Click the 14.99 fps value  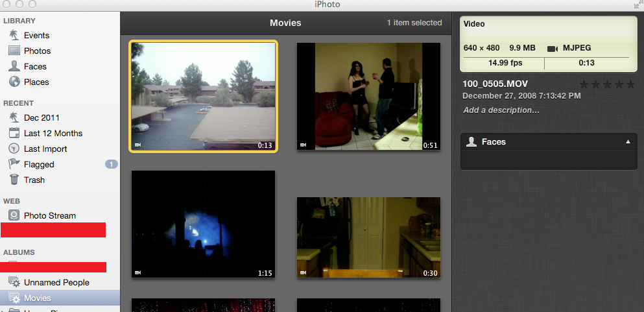[x=505, y=63]
